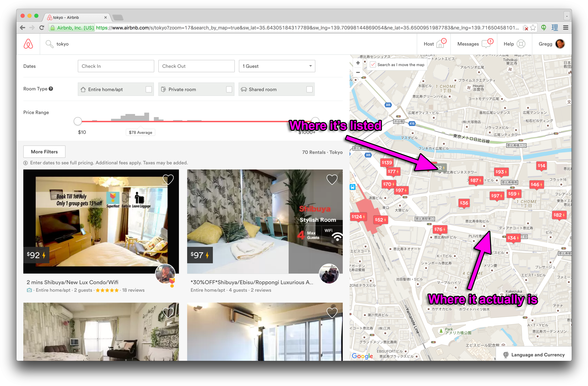This screenshot has height=386, width=588.
Task: Click the 18 reviews link
Action: click(133, 290)
